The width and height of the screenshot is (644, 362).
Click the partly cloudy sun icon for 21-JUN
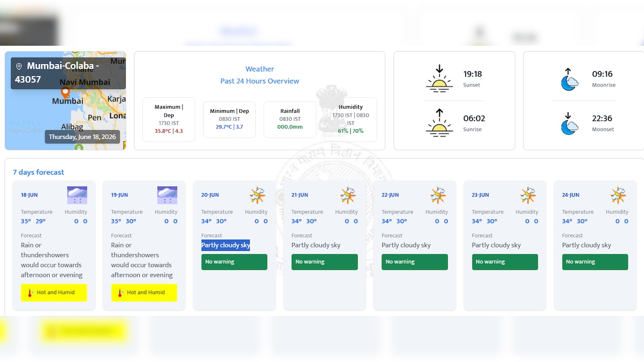point(348,195)
